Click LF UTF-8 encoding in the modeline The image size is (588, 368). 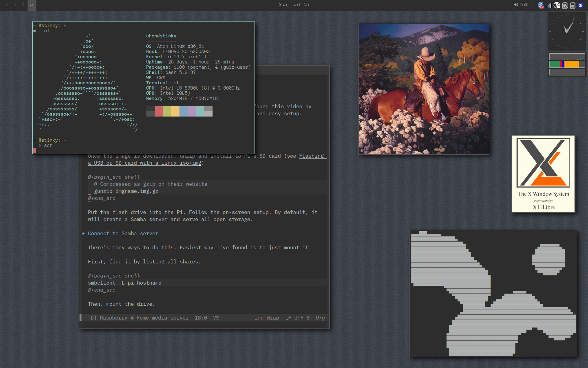coord(297,318)
